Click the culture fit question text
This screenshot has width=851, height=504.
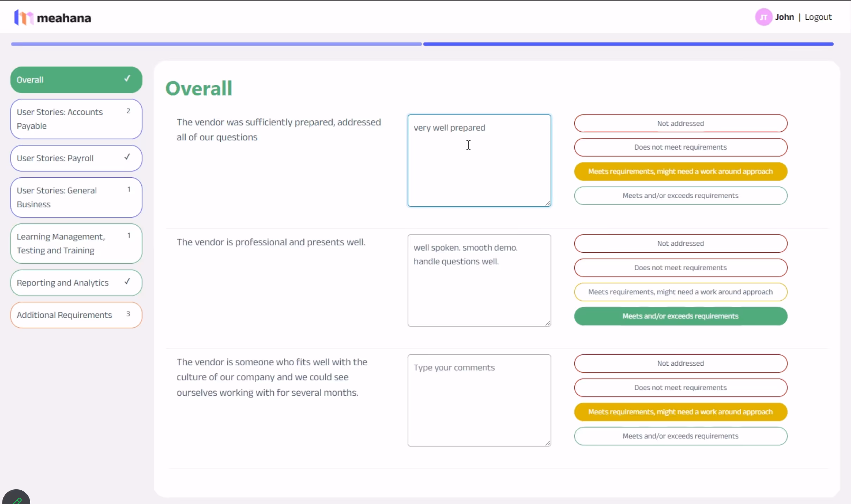(x=272, y=377)
